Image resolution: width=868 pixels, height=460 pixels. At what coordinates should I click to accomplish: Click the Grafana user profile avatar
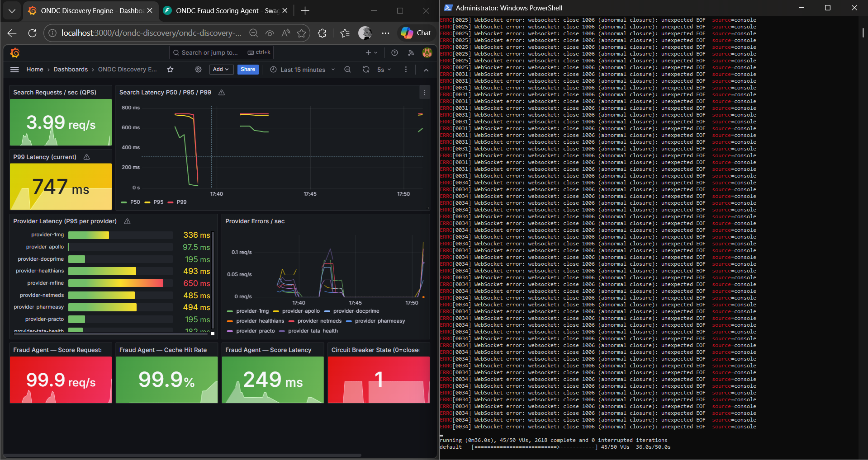click(x=427, y=53)
